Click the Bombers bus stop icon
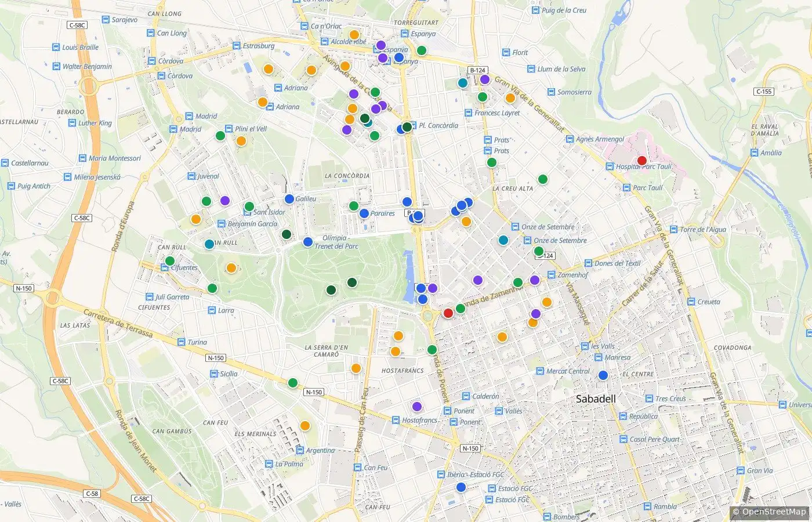 click(x=547, y=517)
